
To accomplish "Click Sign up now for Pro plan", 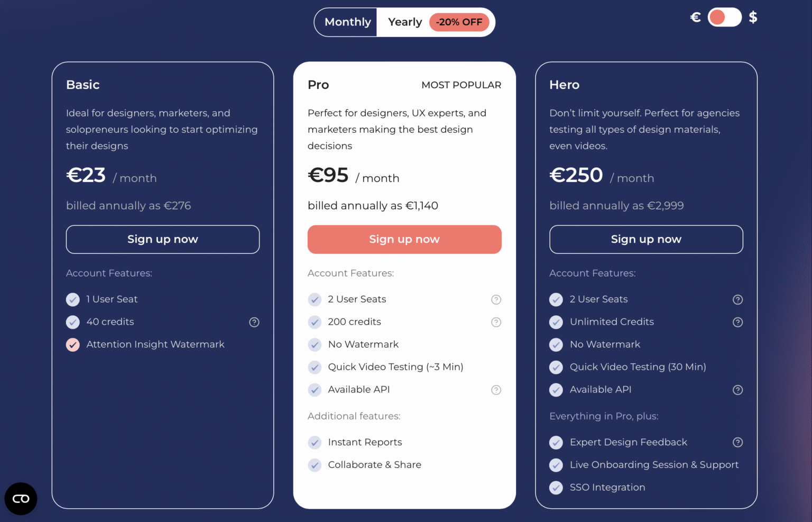I will click(x=404, y=240).
